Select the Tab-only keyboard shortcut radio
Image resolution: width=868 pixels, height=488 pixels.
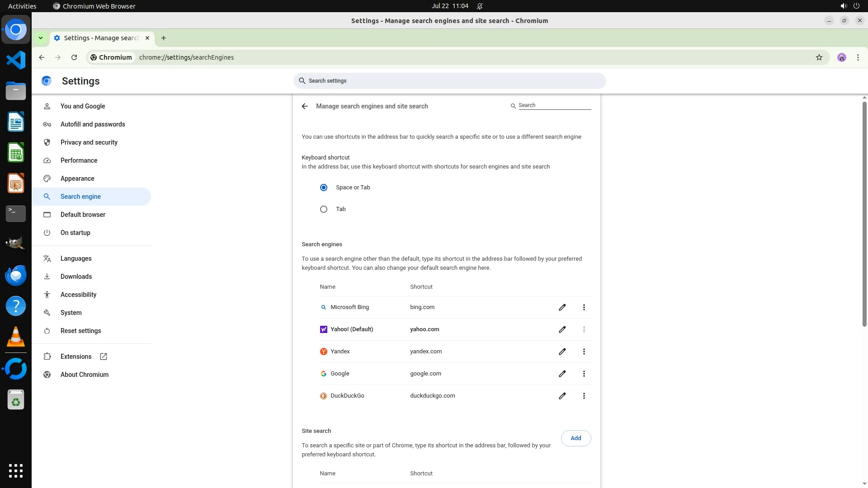coord(324,209)
